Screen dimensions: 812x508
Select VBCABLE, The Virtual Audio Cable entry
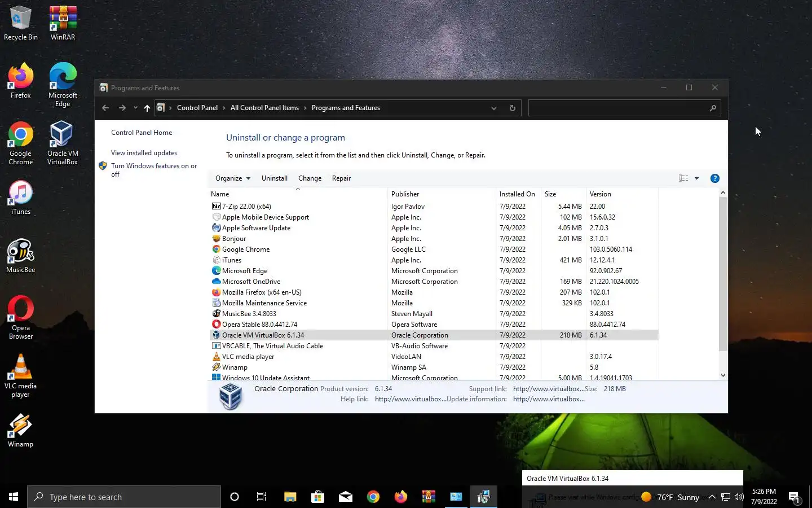tap(434, 346)
